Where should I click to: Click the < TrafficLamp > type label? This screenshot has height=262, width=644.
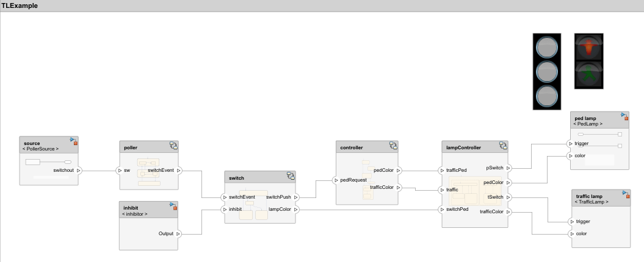point(592,202)
